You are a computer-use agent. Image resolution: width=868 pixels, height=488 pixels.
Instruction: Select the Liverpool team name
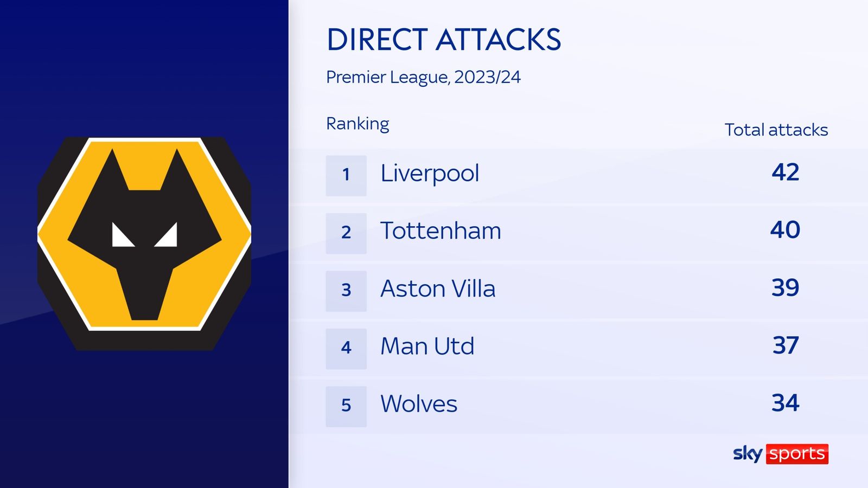(430, 174)
